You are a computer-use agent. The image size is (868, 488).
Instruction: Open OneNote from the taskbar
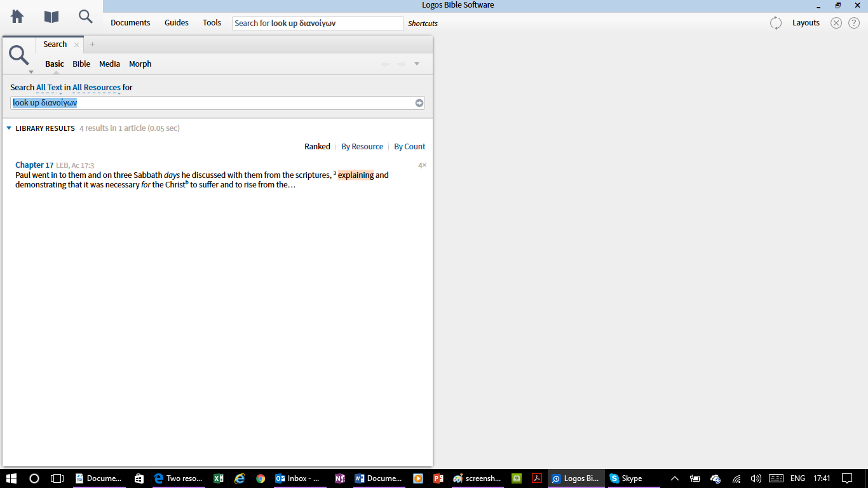click(340, 478)
